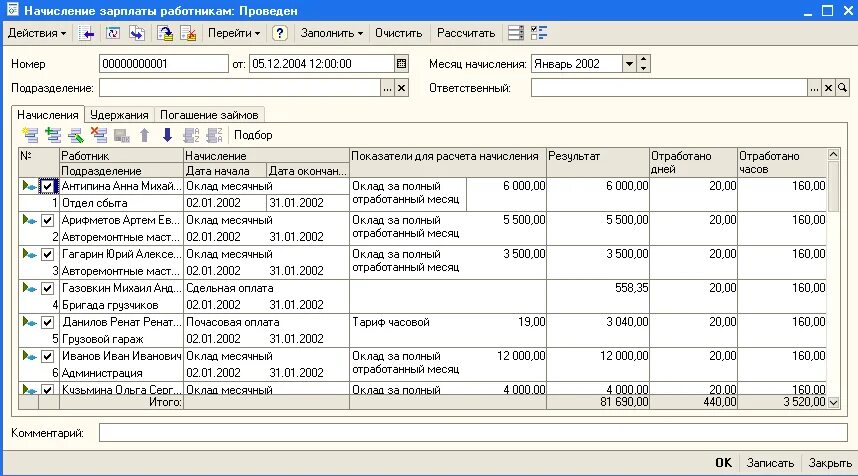Sort rows descending Z-A
This screenshot has width=858, height=476.
pos(214,135)
